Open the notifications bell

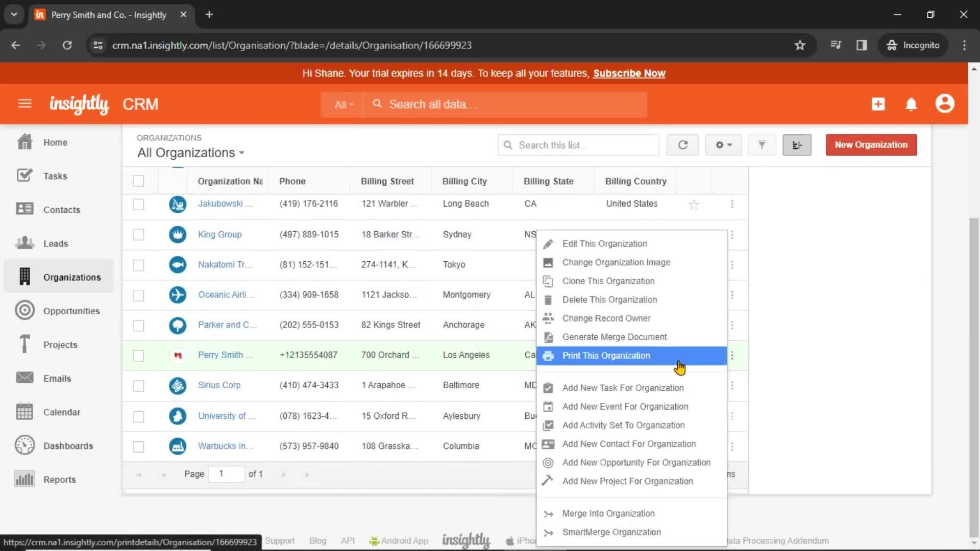click(x=911, y=104)
